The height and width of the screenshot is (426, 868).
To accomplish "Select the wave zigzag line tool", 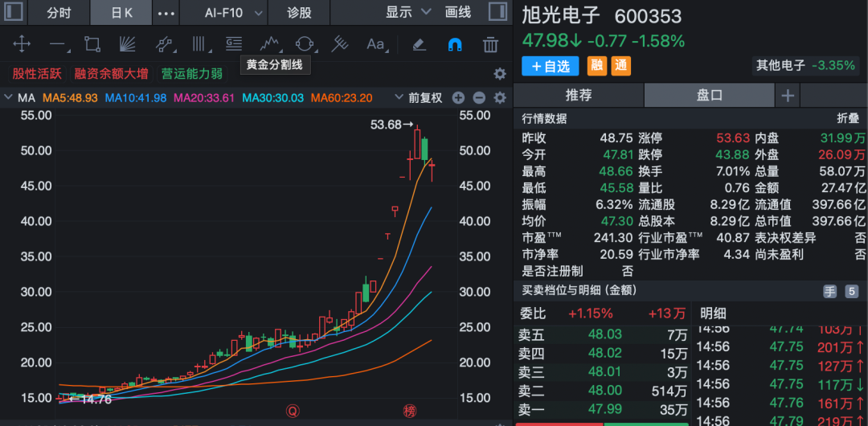I will click(269, 43).
